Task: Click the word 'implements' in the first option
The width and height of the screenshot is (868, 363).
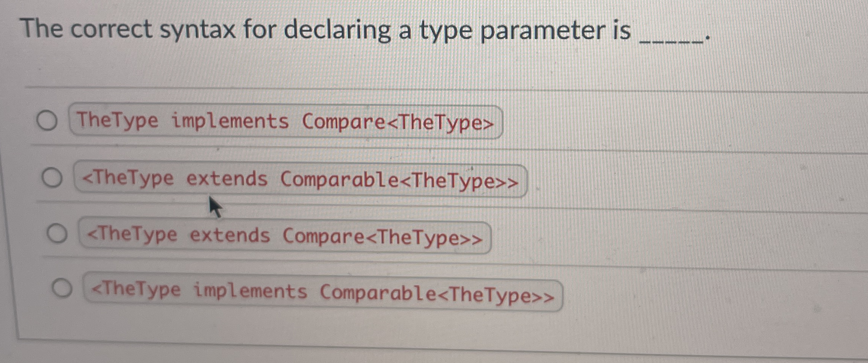Action: (x=227, y=121)
